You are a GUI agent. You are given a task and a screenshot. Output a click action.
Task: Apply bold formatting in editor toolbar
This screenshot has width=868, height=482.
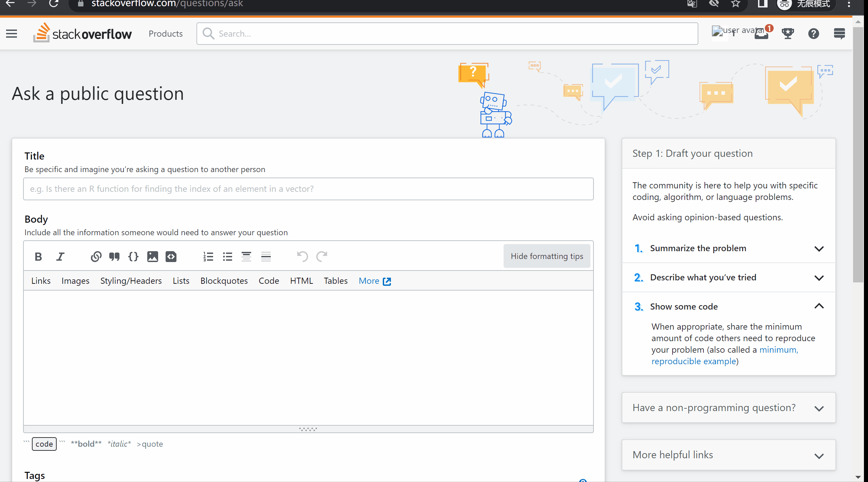tap(38, 257)
